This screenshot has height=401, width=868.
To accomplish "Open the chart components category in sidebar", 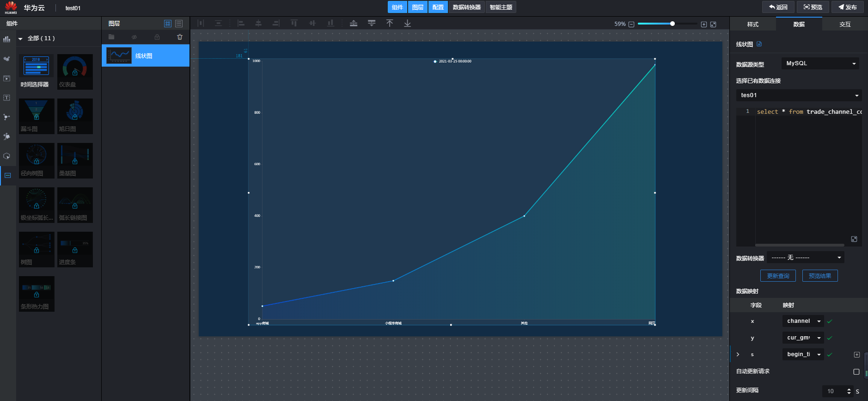I will click(7, 39).
